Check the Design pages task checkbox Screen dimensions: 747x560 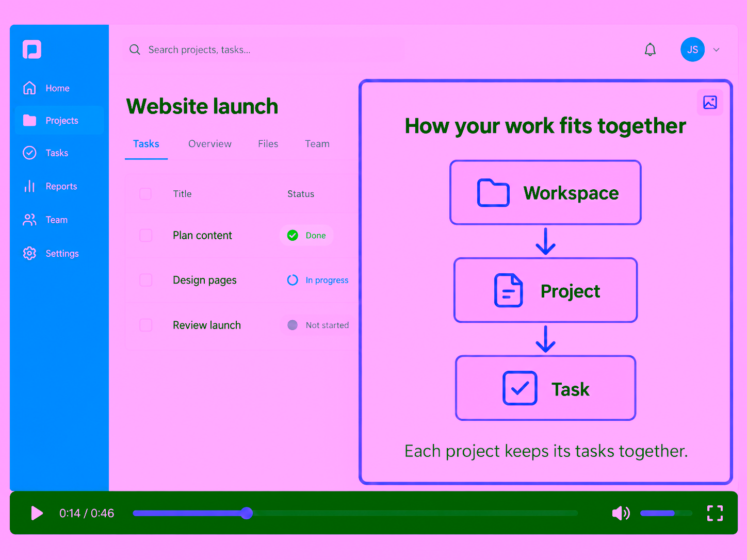pyautogui.click(x=145, y=280)
